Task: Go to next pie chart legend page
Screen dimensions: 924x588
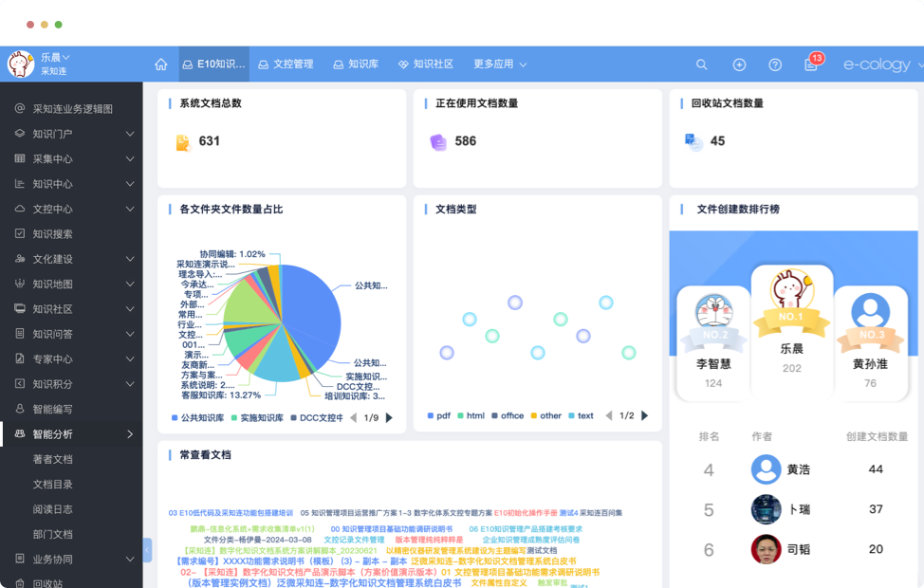Action: pyautogui.click(x=389, y=417)
